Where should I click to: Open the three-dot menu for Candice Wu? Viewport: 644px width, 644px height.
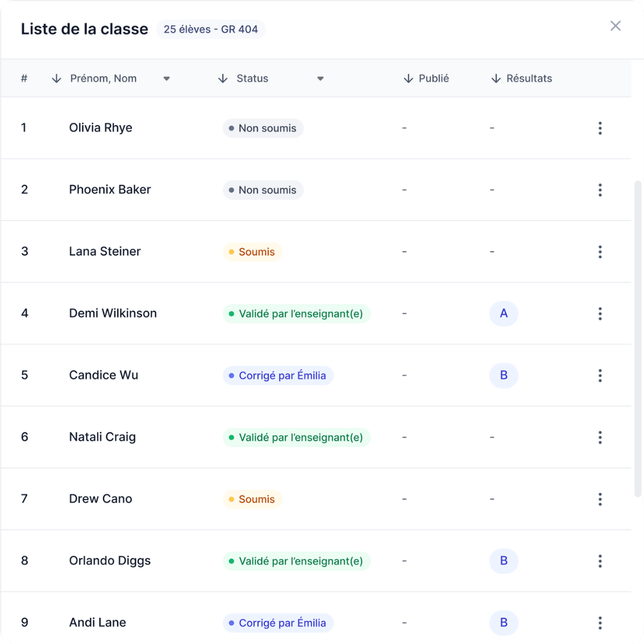pos(600,376)
